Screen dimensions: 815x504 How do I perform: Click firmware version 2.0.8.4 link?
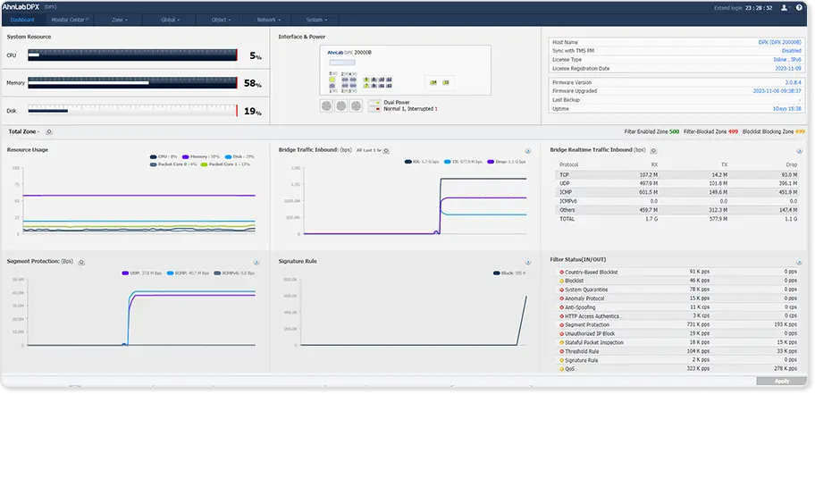[x=793, y=82]
